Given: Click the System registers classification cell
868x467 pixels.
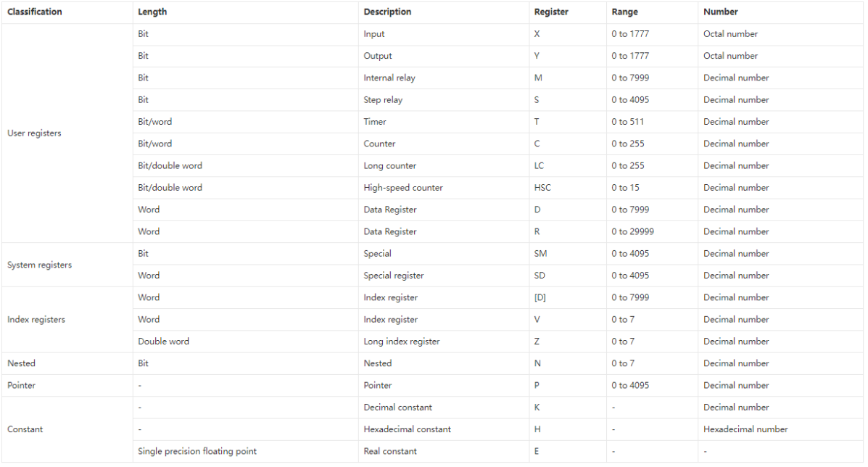Looking at the screenshot, I should pyautogui.click(x=39, y=265).
